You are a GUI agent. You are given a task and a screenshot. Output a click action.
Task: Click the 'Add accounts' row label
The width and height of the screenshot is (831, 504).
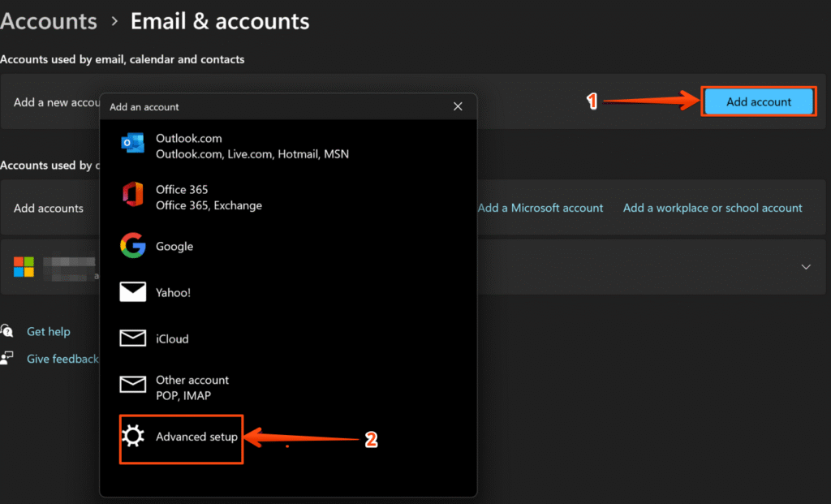coord(48,208)
